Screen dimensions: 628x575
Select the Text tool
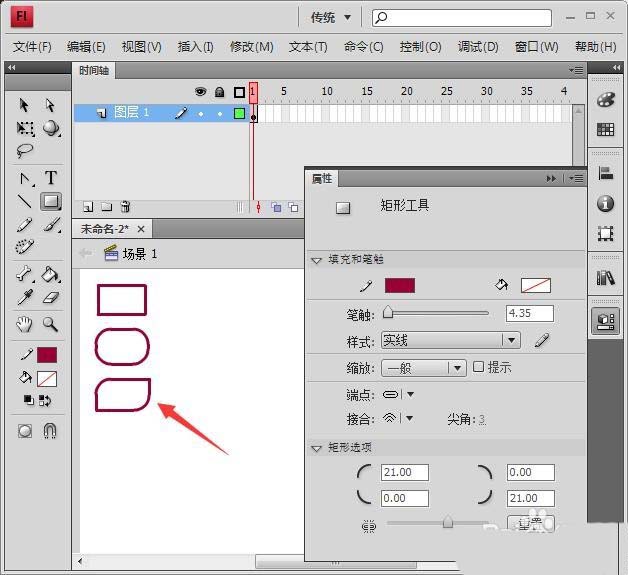pyautogui.click(x=51, y=178)
